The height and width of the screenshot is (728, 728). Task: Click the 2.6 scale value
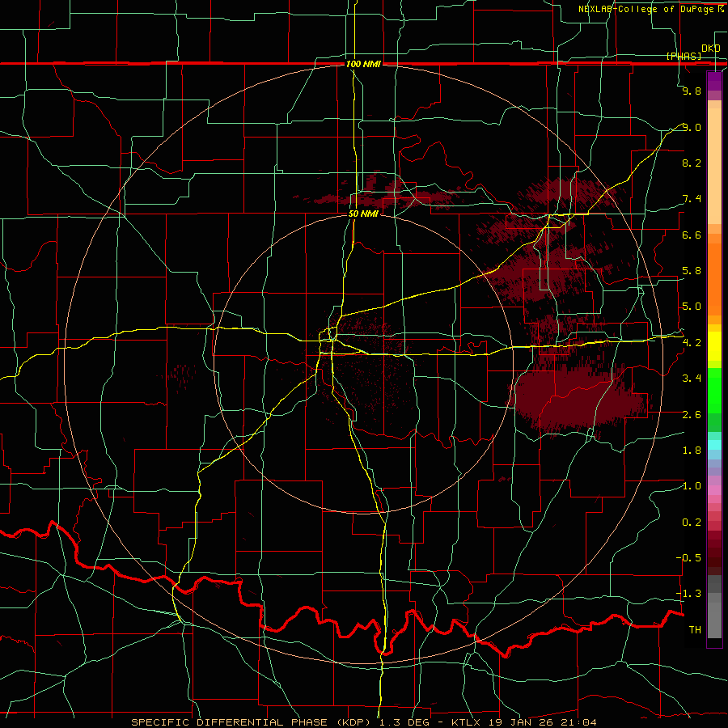click(692, 415)
